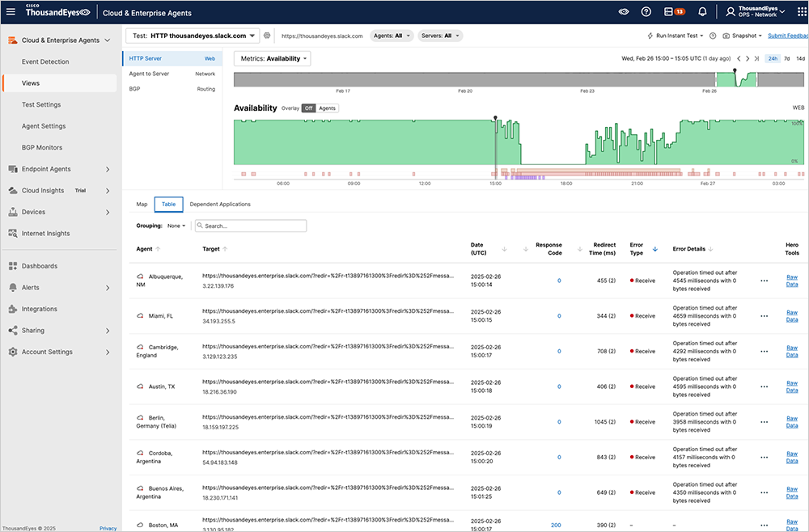The height and width of the screenshot is (532, 809).
Task: Open Agent Settings in sidebar
Action: [44, 126]
